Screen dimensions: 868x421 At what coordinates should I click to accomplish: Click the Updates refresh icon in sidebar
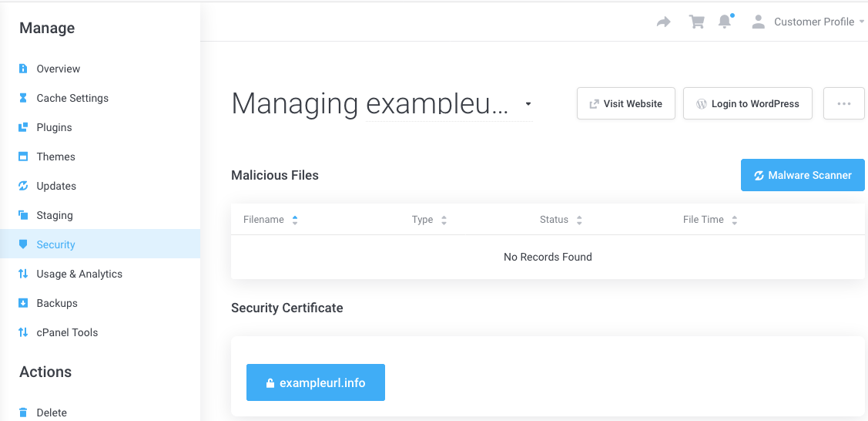pyautogui.click(x=23, y=186)
